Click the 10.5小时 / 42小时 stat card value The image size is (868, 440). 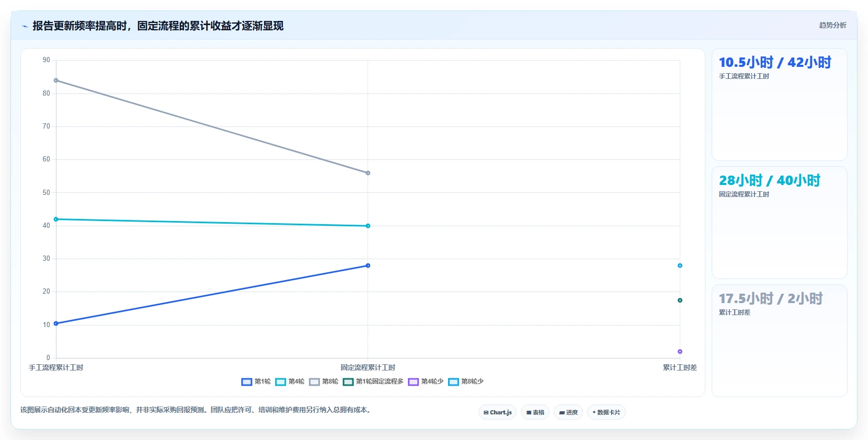point(775,62)
